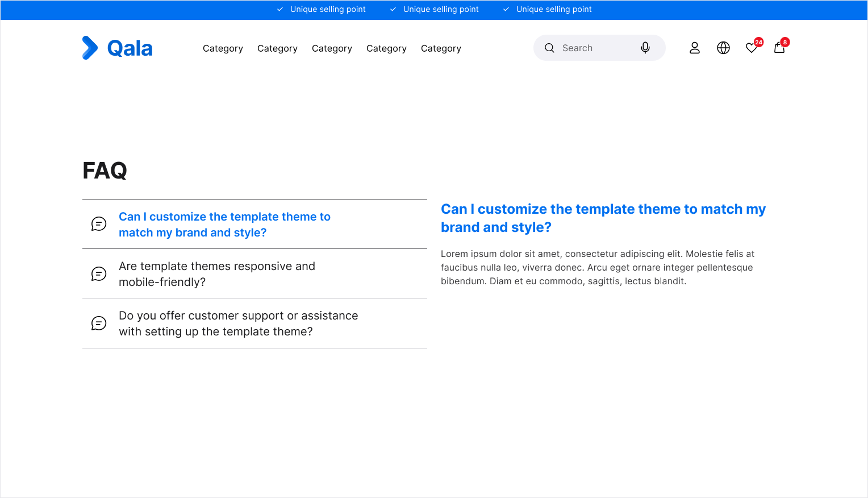The image size is (868, 498).
Task: Activate voice search microphone icon
Action: tap(645, 48)
